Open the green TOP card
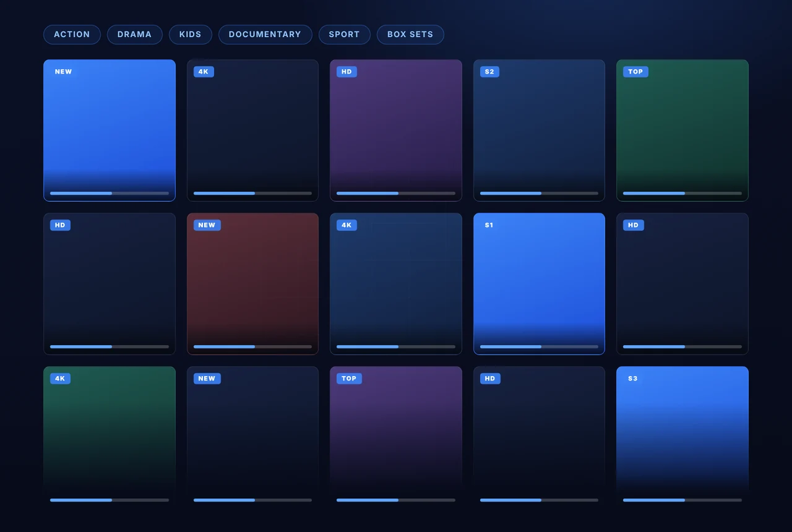Screen dimensions: 792x532 click(x=682, y=131)
